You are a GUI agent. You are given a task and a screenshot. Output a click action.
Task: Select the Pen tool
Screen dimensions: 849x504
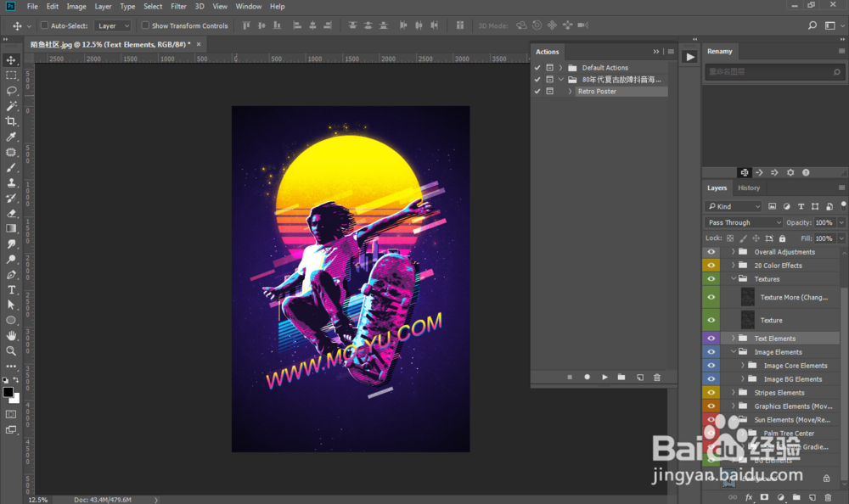(11, 274)
